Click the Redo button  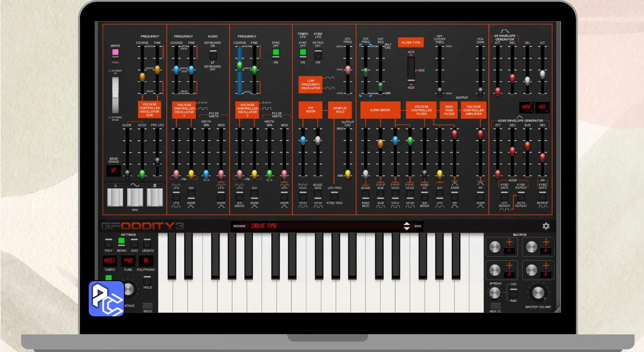tap(147, 306)
